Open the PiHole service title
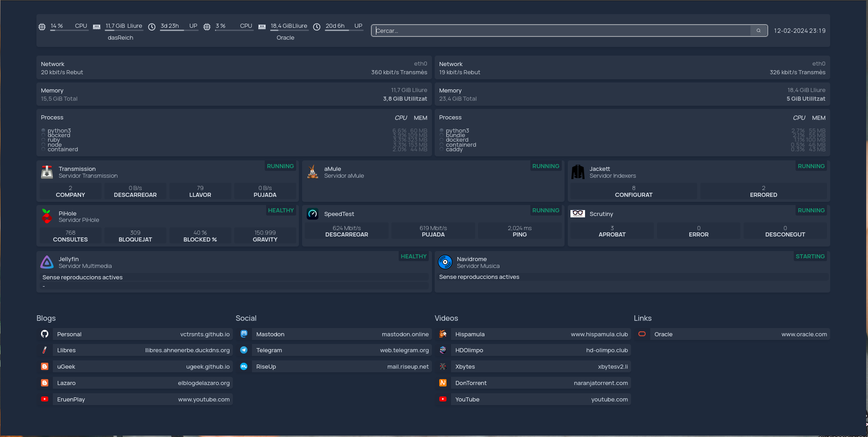This screenshot has height=437, width=868. (67, 213)
